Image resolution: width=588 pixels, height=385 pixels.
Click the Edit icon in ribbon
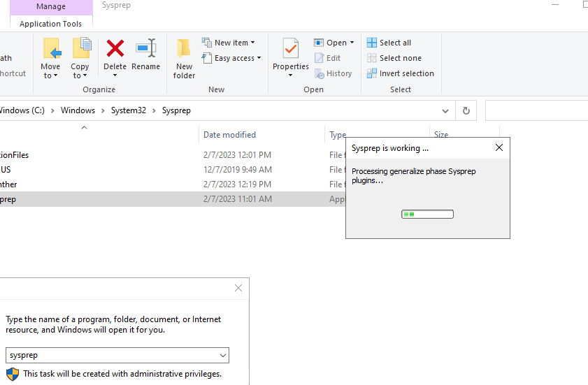[x=319, y=58]
